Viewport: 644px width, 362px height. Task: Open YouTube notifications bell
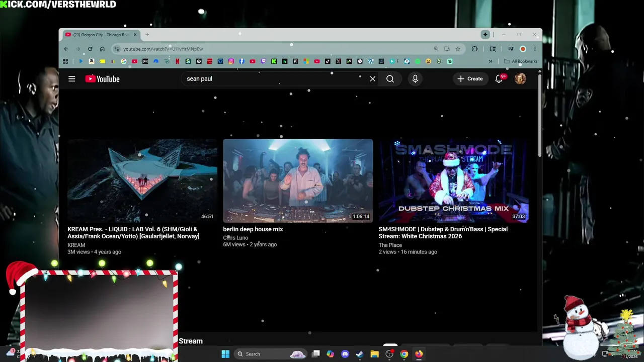tap(499, 79)
